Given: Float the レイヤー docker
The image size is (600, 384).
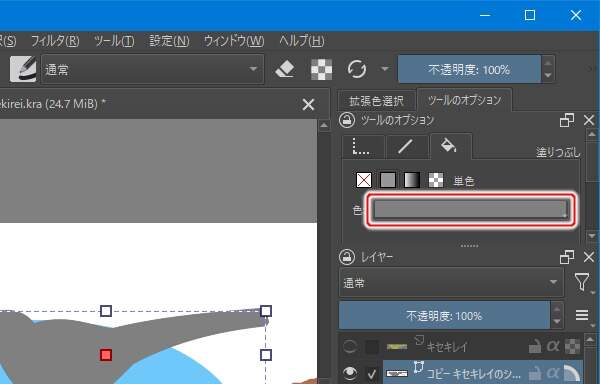Looking at the screenshot, I should point(567,257).
